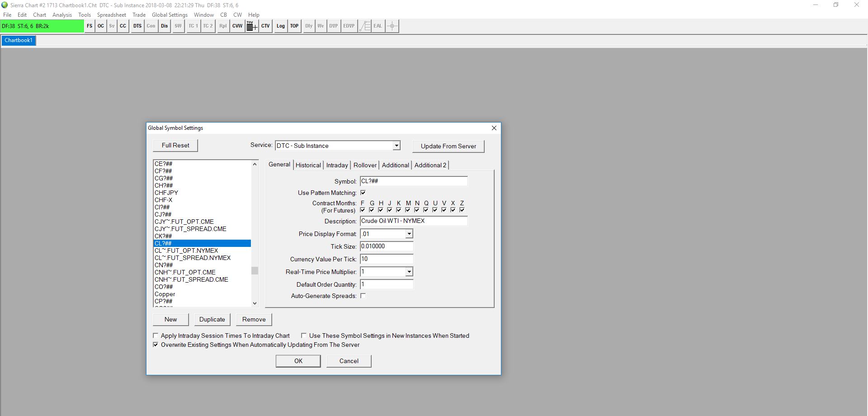
Task: Click the Remove button
Action: [254, 319]
